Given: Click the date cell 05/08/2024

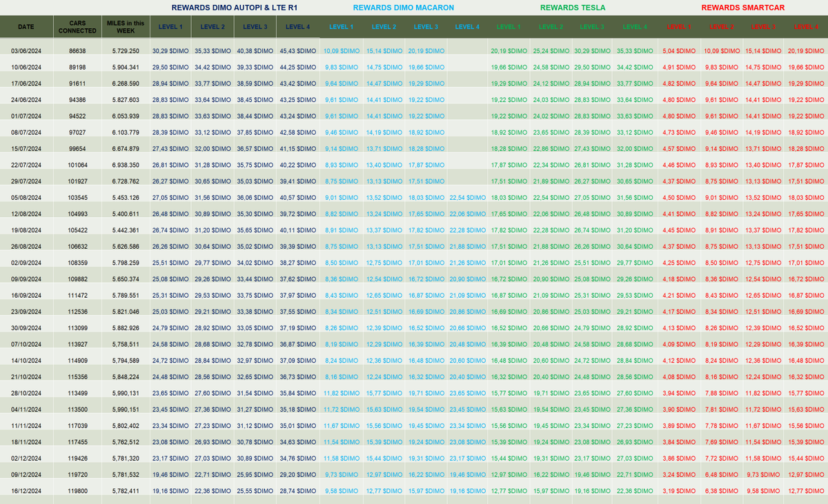Looking at the screenshot, I should [26, 198].
